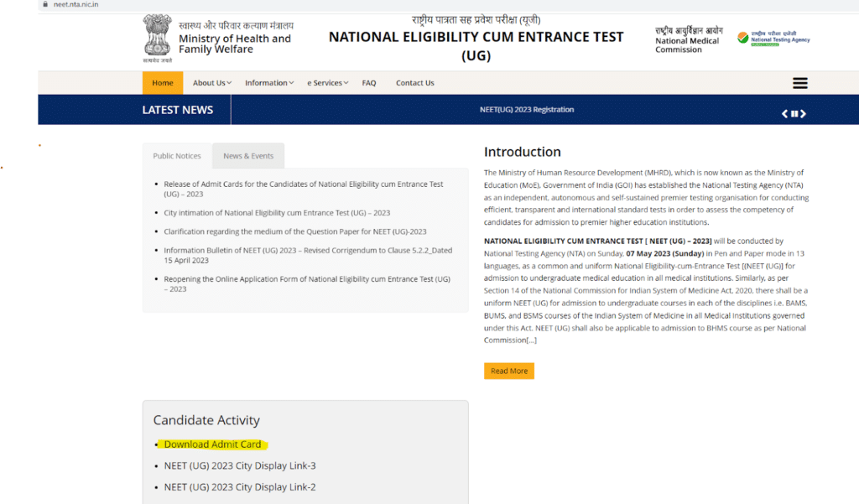The width and height of the screenshot is (859, 504).
Task: Click the Candidate Activity heading
Action: 206,420
